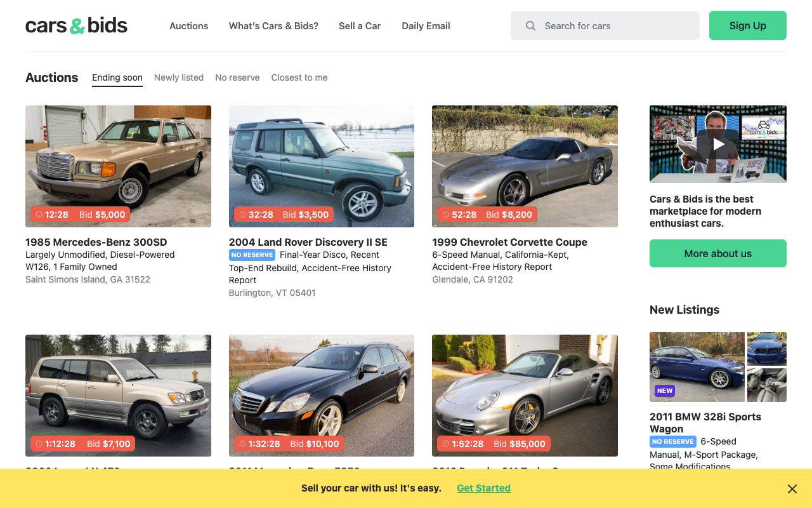Click the Get Started link in the banner
This screenshot has width=812, height=508.
[483, 488]
